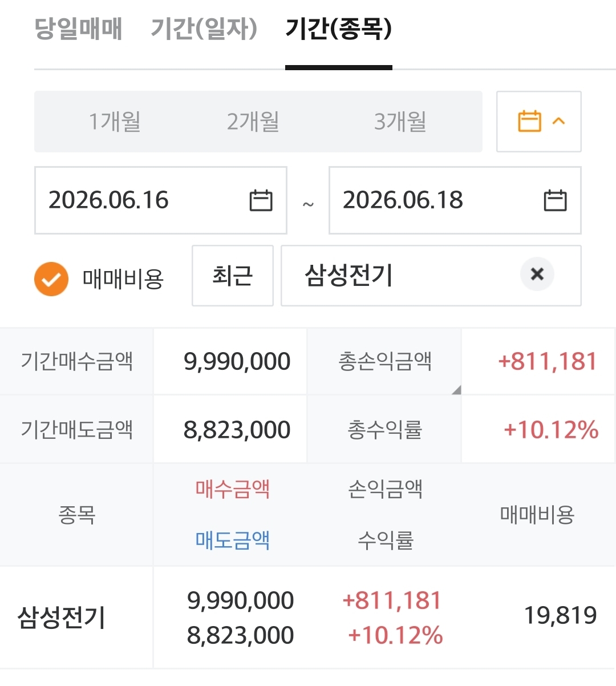
Task: Sort by the 매도금액 column header
Action: [x=233, y=540]
